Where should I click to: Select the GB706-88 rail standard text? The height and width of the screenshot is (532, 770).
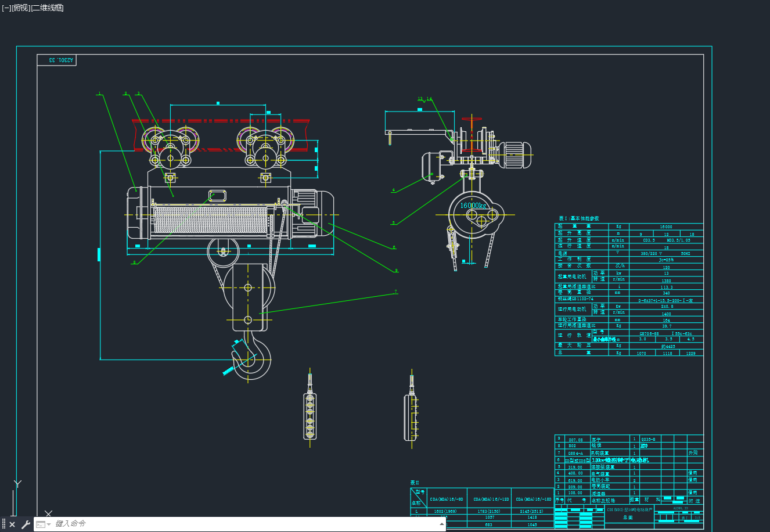coord(649,334)
